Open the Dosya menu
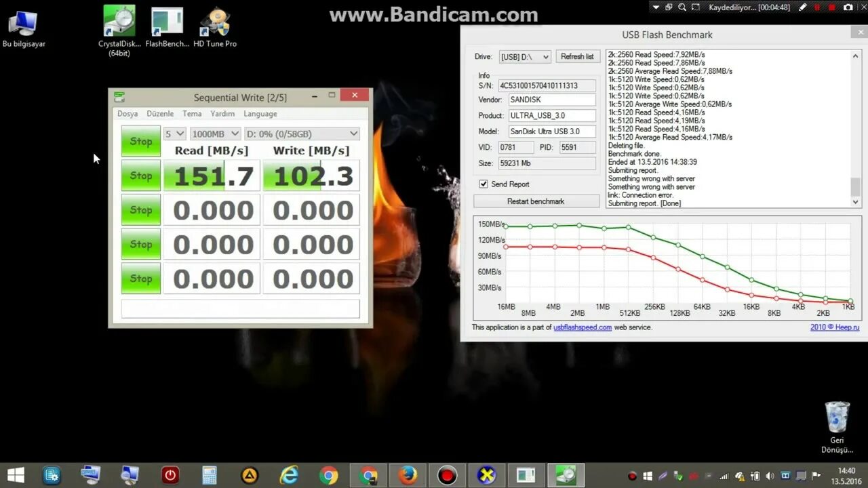Viewport: 868px width, 488px height. (x=127, y=114)
